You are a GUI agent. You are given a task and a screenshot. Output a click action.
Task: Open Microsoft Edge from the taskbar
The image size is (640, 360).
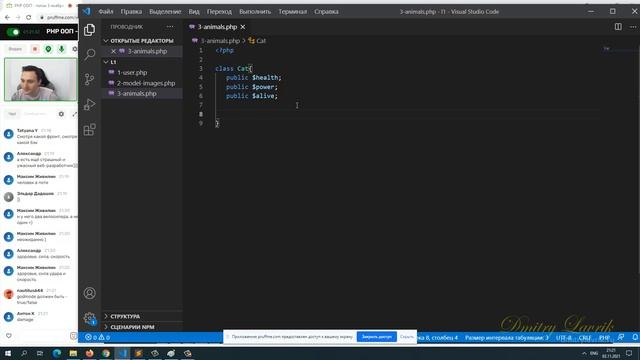(57, 353)
